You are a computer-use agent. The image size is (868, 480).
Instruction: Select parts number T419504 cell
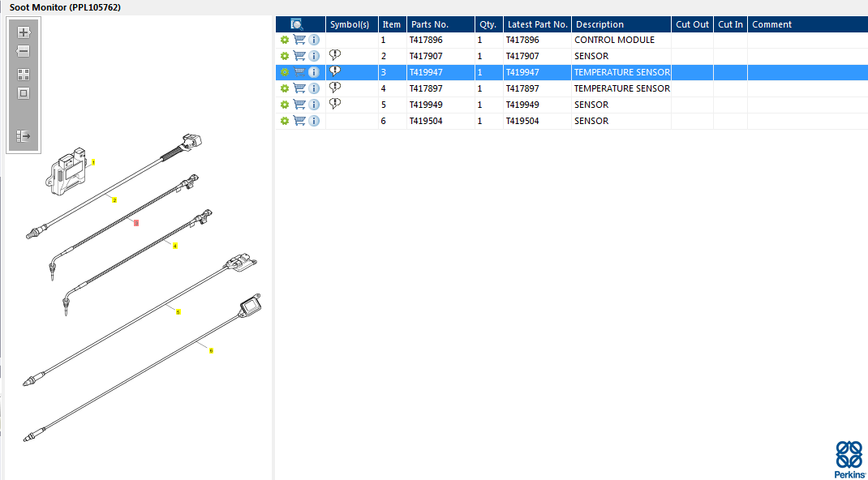pyautogui.click(x=440, y=121)
